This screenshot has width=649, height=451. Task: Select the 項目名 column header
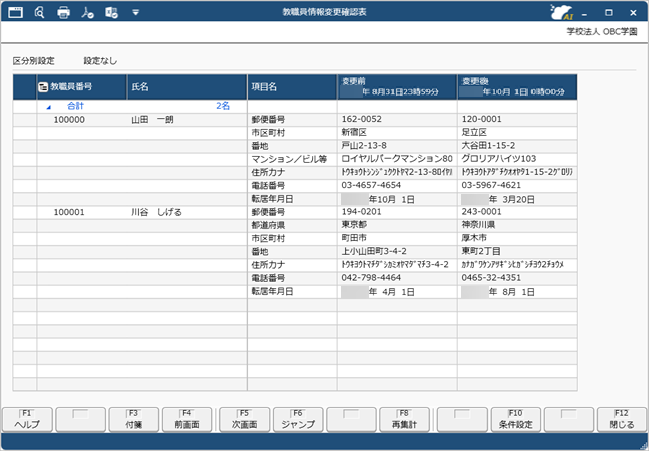pyautogui.click(x=292, y=87)
